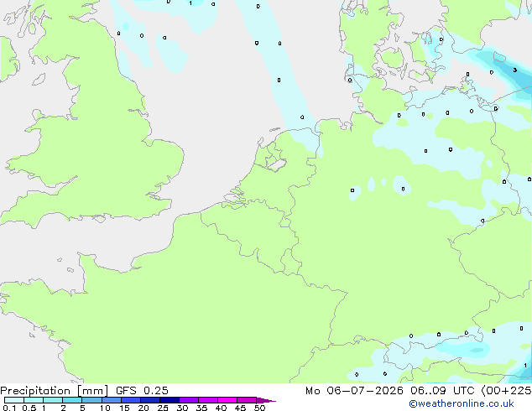The height and width of the screenshot is (411, 532).
Task: Click the 'GFS 0.25' model label
Action: [142, 391]
